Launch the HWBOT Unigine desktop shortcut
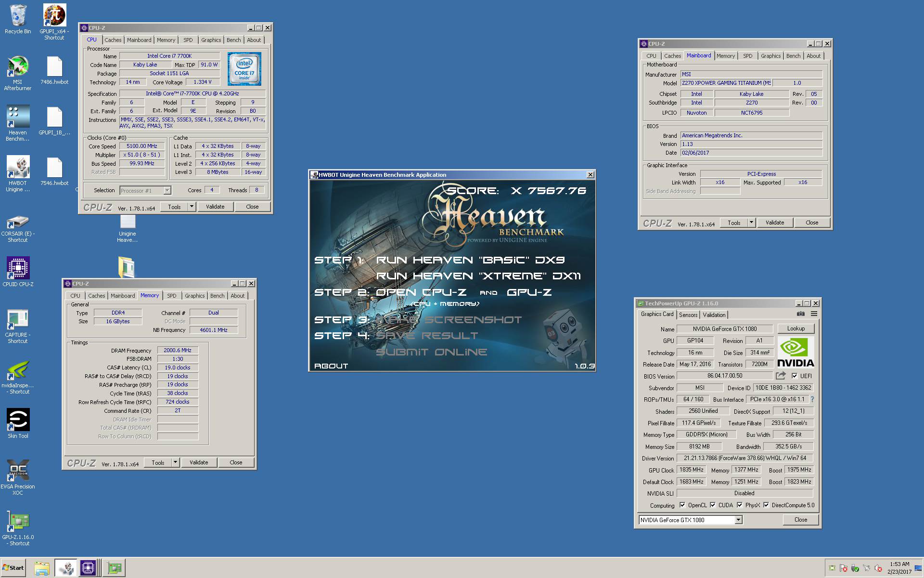The image size is (924, 578). tap(18, 174)
